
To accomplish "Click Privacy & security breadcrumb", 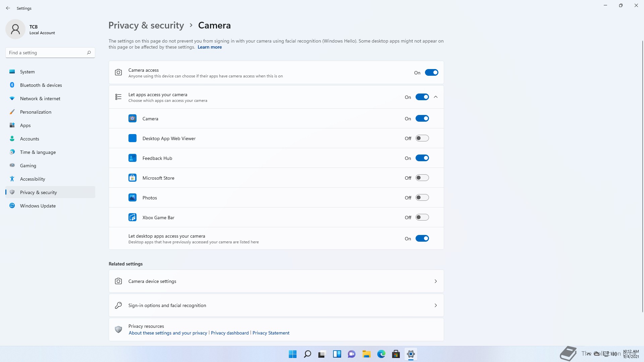I will point(146,25).
